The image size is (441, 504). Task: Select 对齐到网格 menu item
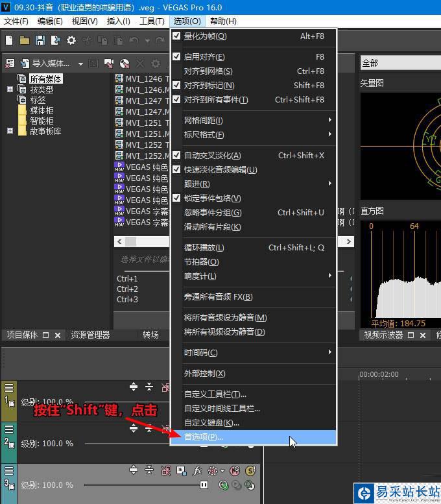[254, 71]
